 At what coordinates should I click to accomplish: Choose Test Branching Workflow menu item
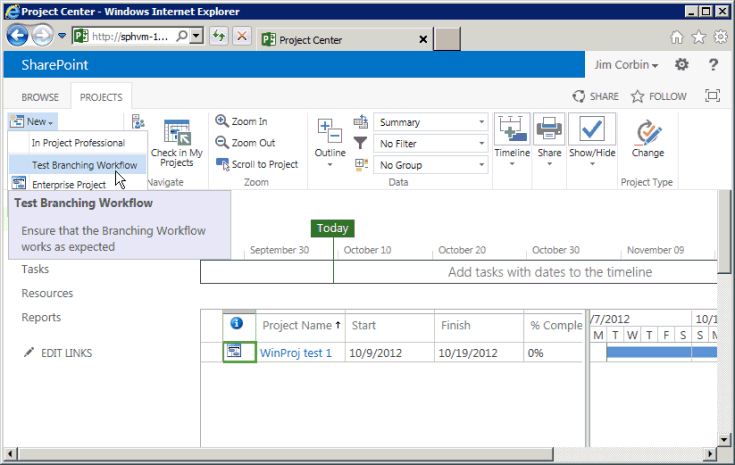(x=78, y=165)
